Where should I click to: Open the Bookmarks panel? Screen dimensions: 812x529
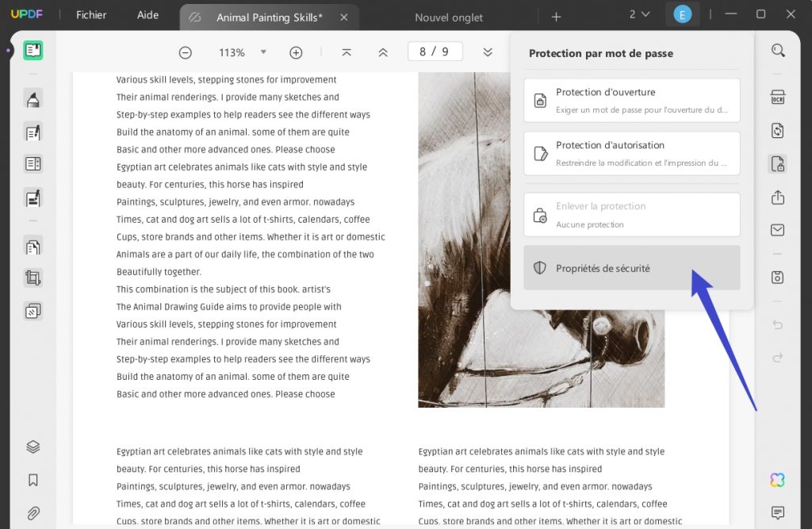(x=33, y=479)
